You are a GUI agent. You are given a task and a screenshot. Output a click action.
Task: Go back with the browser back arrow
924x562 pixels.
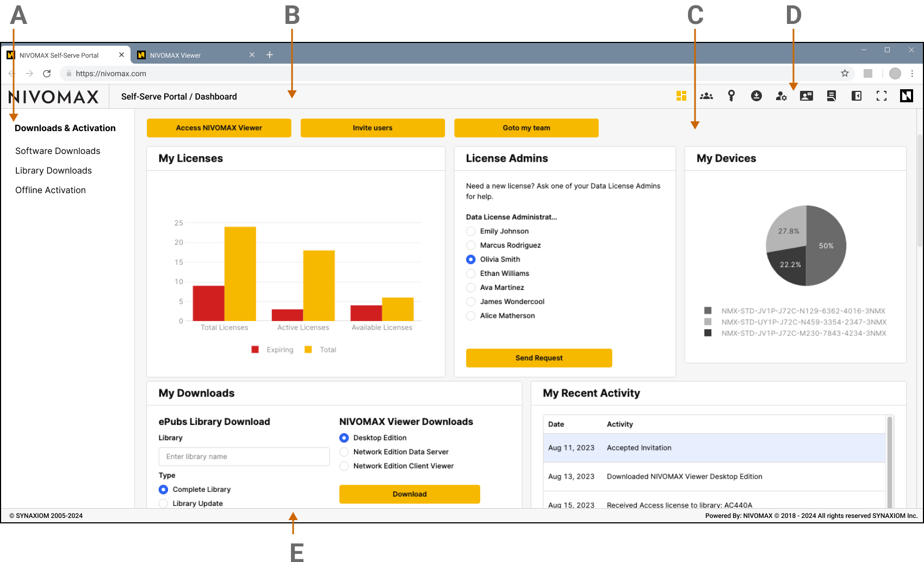point(11,73)
